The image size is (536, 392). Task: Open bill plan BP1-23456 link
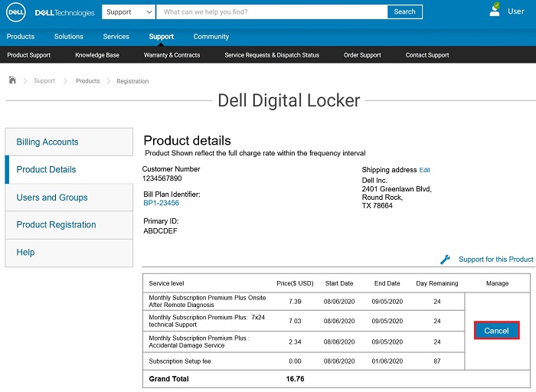[162, 203]
